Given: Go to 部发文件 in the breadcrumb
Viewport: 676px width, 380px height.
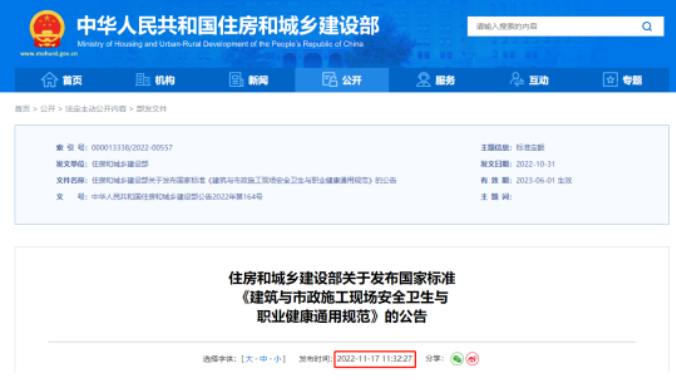Looking at the screenshot, I should coord(151,109).
